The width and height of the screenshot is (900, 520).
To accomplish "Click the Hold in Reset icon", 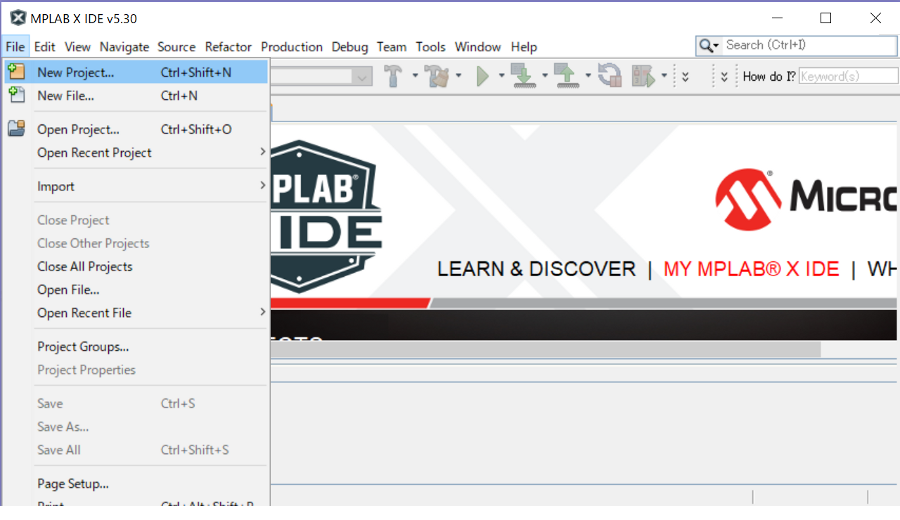I will (x=609, y=76).
